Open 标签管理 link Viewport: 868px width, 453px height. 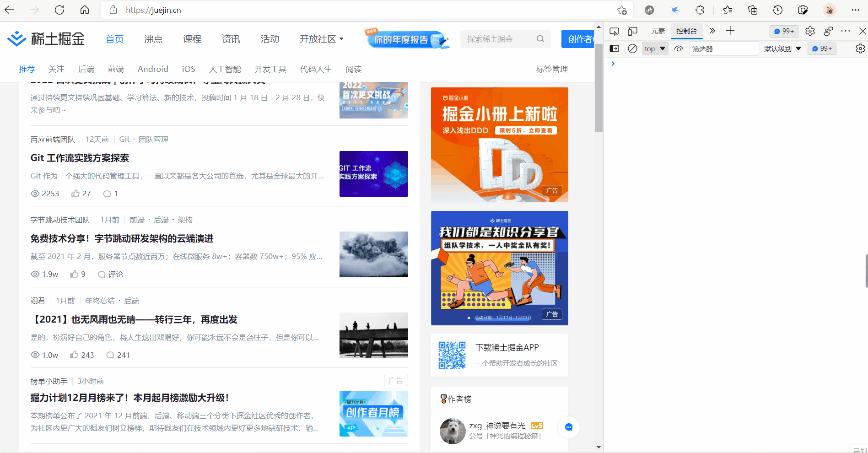pos(552,69)
